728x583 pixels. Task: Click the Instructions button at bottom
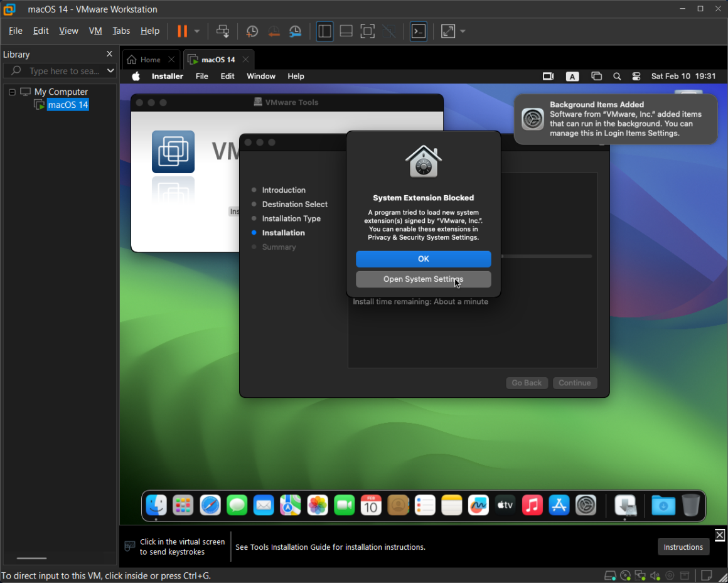[683, 547]
